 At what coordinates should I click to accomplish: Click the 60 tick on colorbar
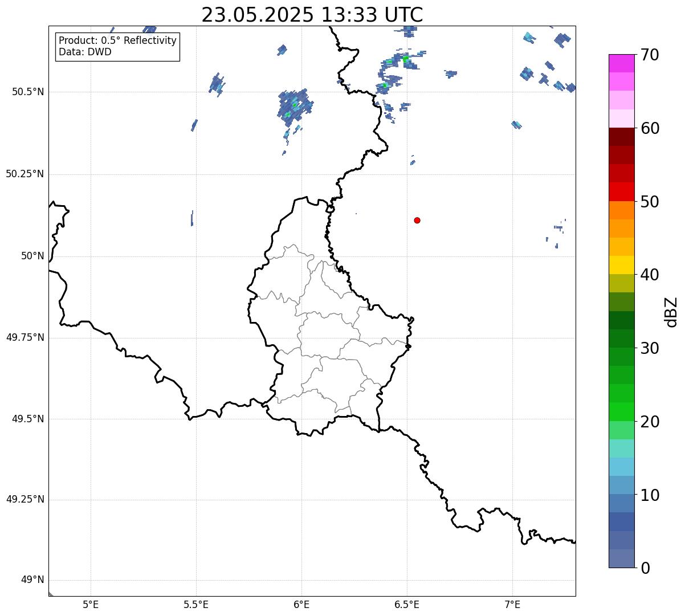point(650,128)
